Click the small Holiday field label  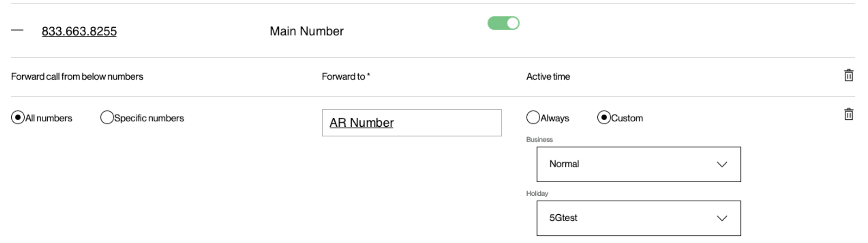click(537, 194)
